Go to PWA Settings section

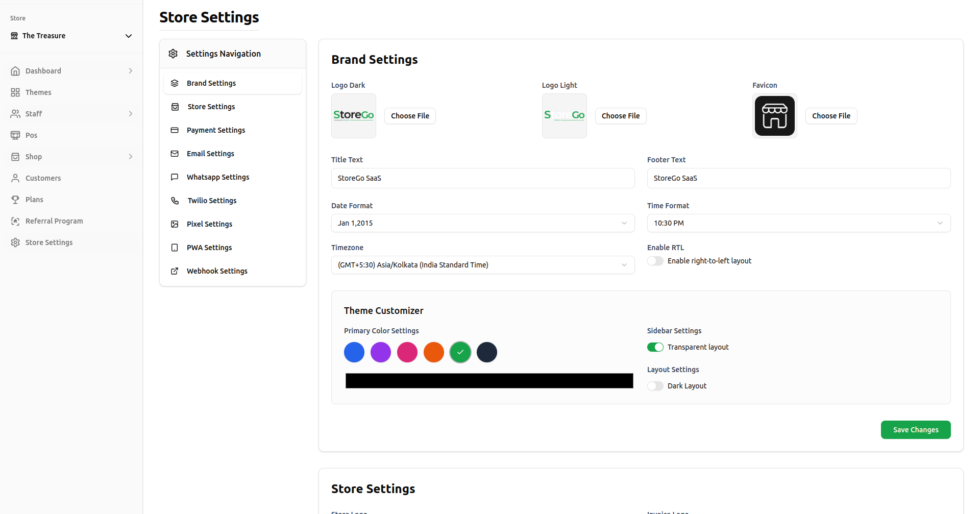tap(209, 248)
